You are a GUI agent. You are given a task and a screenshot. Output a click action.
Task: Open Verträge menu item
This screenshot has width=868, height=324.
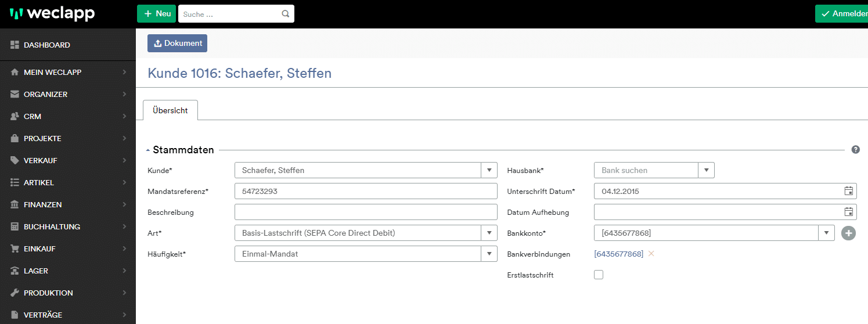click(x=68, y=315)
